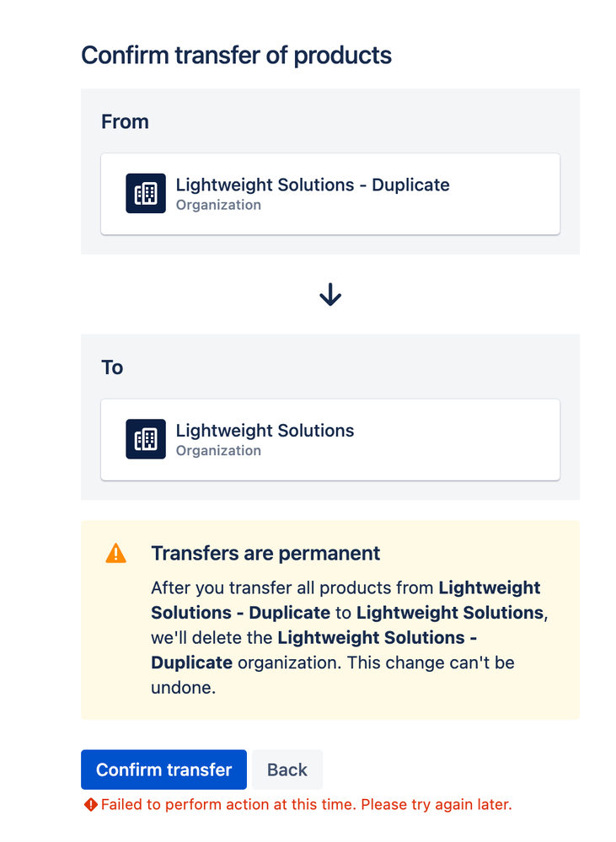
Task: Click the Organization subtitle under Lightweight Solutions - Duplicate
Action: pos(218,205)
